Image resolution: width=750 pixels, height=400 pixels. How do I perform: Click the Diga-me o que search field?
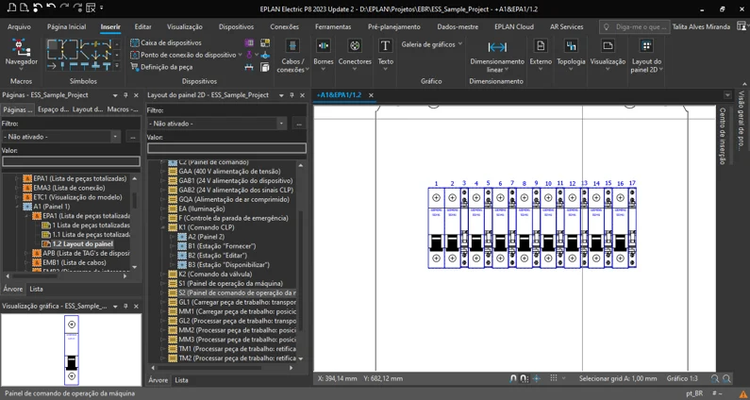635,27
